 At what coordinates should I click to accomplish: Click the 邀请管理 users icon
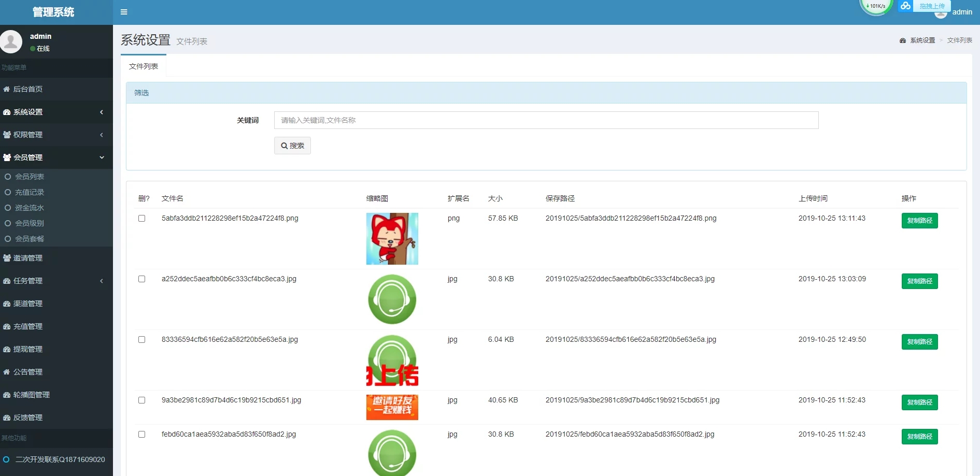pyautogui.click(x=7, y=258)
